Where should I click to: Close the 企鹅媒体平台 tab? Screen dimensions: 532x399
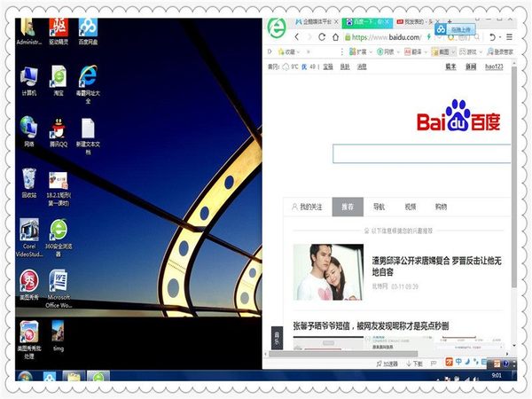click(336, 21)
